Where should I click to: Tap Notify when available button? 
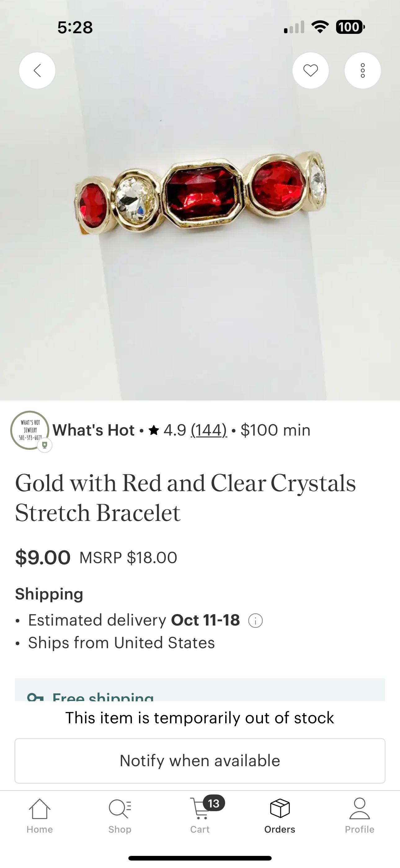click(200, 761)
